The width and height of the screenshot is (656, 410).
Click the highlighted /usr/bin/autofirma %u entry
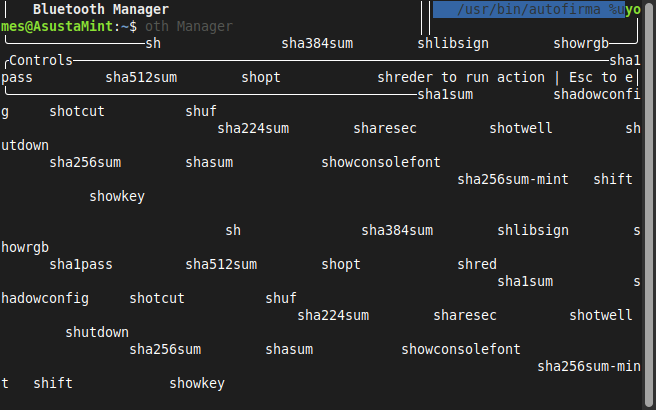[529, 9]
